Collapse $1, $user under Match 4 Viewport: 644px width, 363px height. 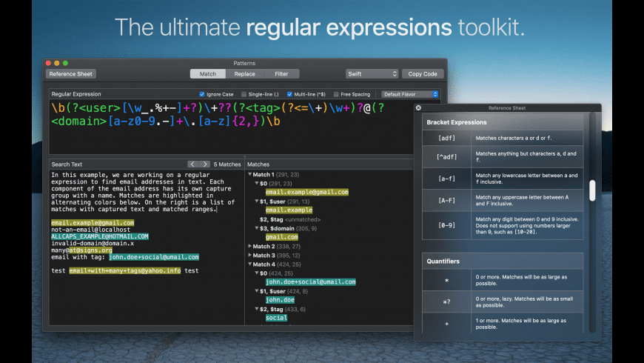pos(257,291)
